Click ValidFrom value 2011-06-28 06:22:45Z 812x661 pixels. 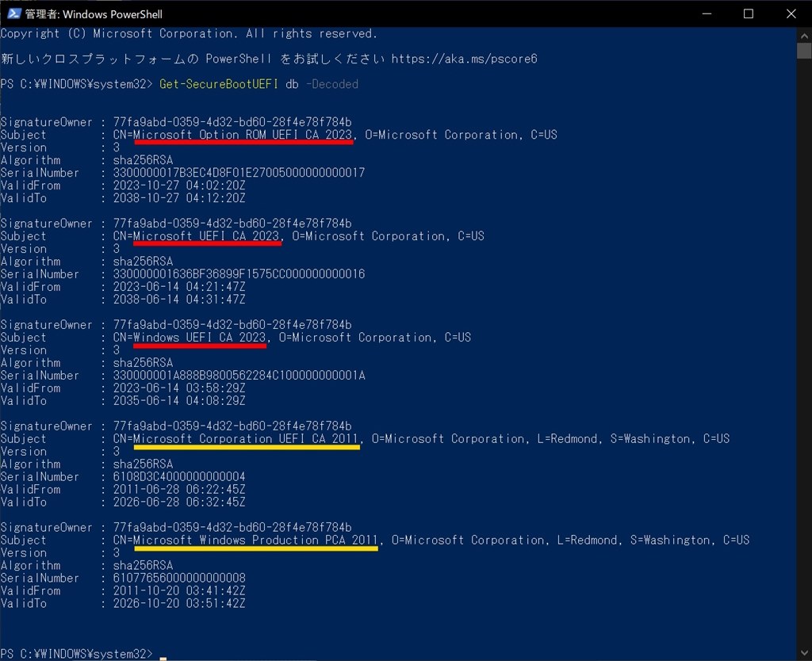[179, 490]
